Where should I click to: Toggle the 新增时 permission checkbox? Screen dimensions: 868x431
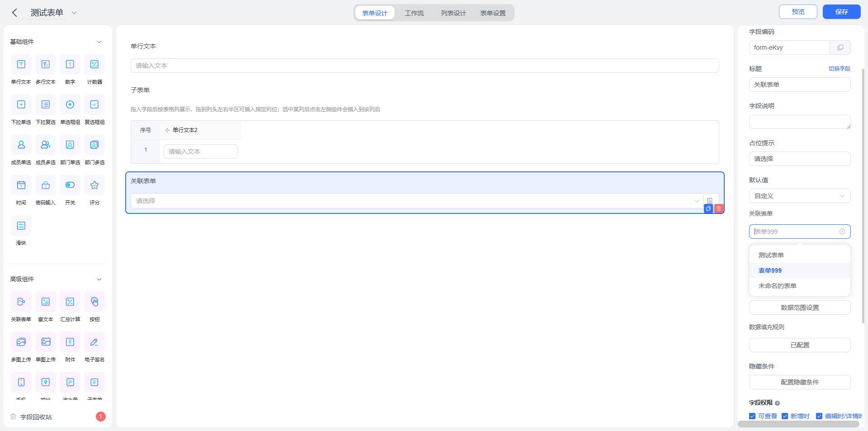(785, 416)
